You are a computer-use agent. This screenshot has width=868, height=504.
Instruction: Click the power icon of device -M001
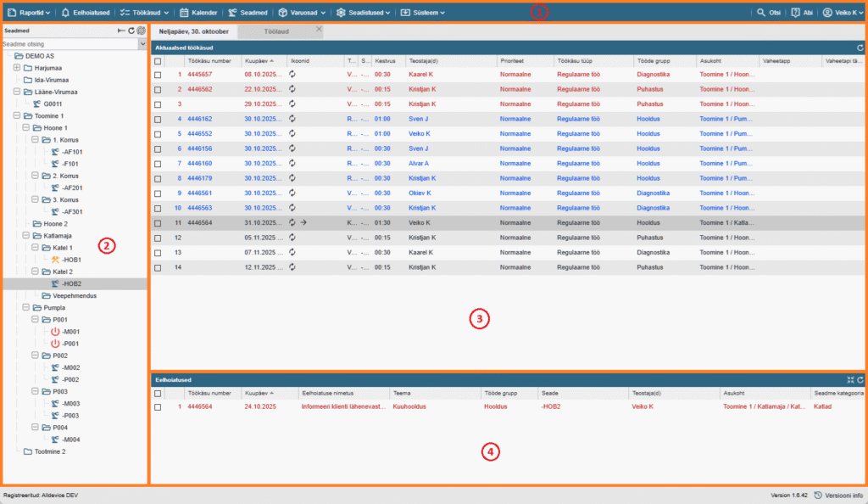pyautogui.click(x=56, y=332)
